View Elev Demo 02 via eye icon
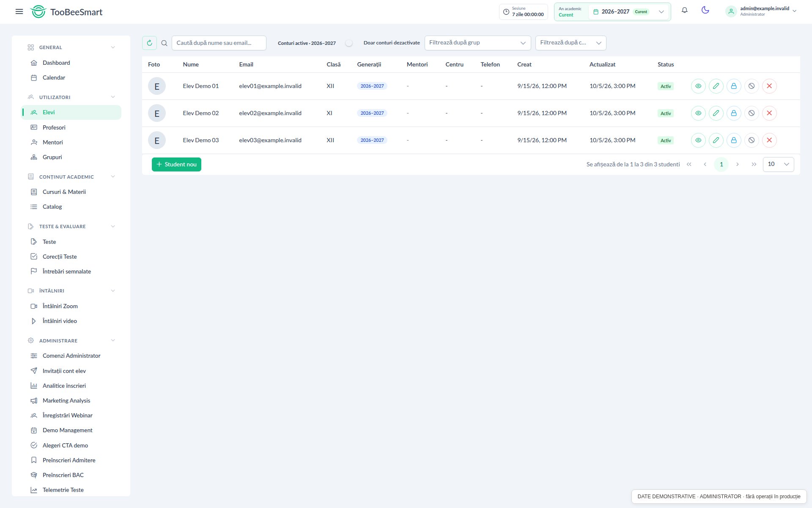The width and height of the screenshot is (812, 508). (x=698, y=113)
